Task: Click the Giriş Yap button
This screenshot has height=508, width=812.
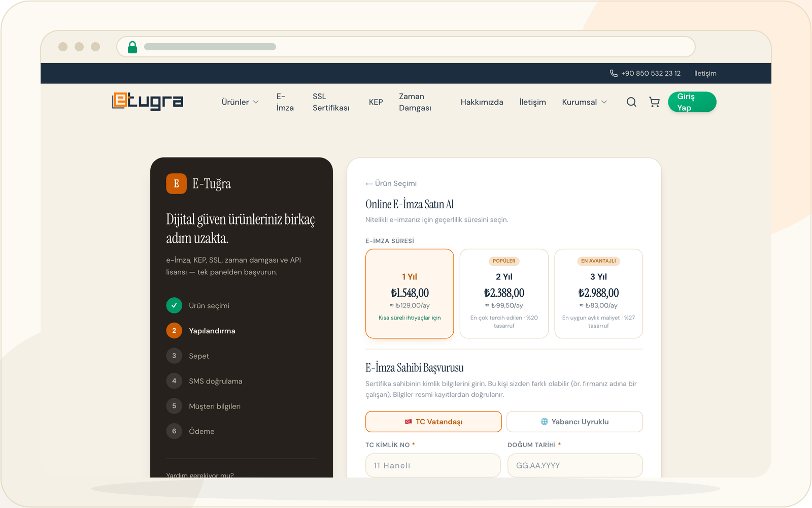Action: (692, 102)
